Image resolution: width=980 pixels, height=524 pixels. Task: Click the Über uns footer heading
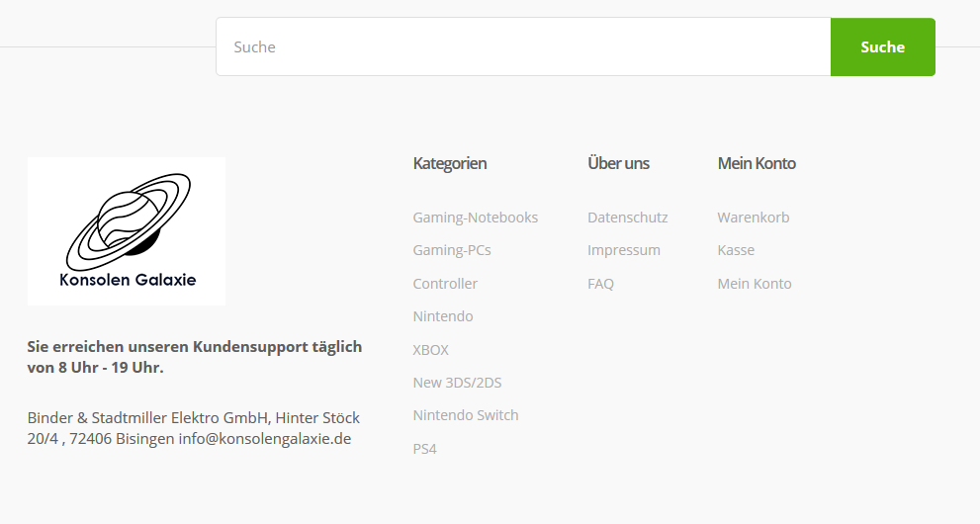pos(618,164)
